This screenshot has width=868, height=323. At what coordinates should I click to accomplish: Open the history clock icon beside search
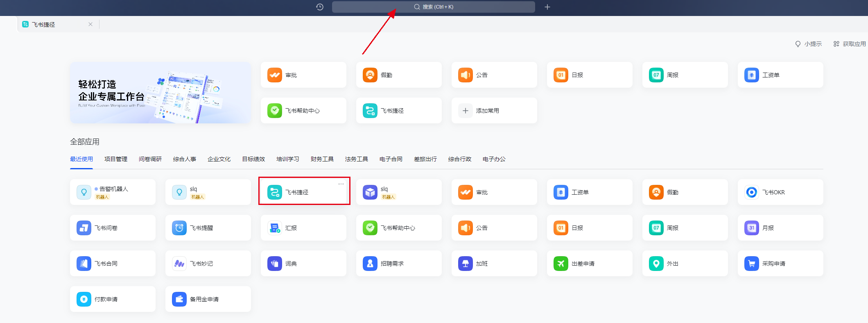click(x=320, y=7)
